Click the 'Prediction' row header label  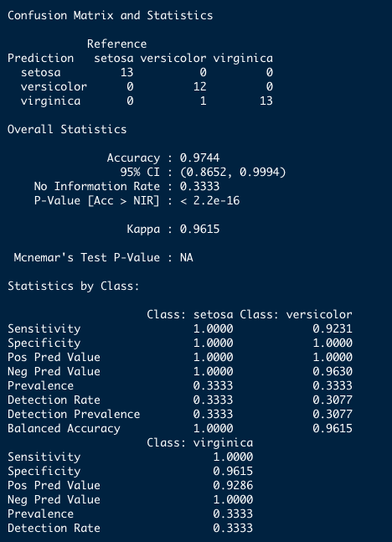pyautogui.click(x=40, y=58)
